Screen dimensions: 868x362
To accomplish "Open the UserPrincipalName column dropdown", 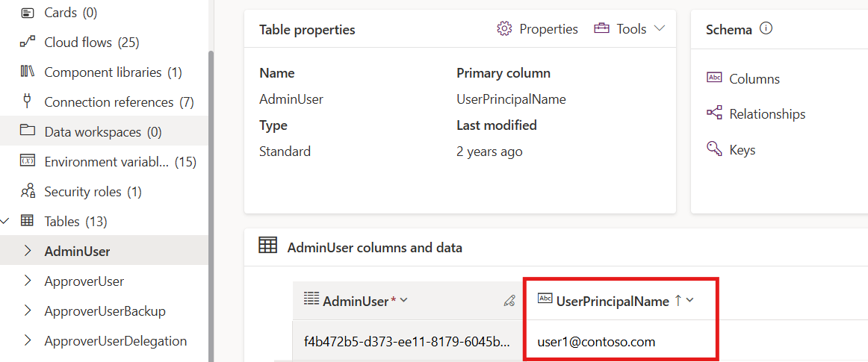I will (x=689, y=301).
